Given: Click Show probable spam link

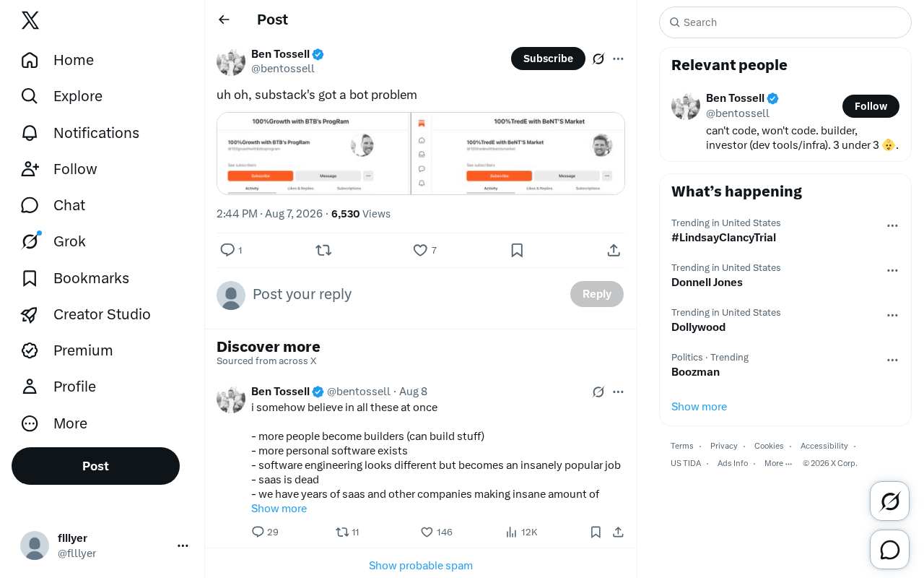Looking at the screenshot, I should tap(421, 565).
